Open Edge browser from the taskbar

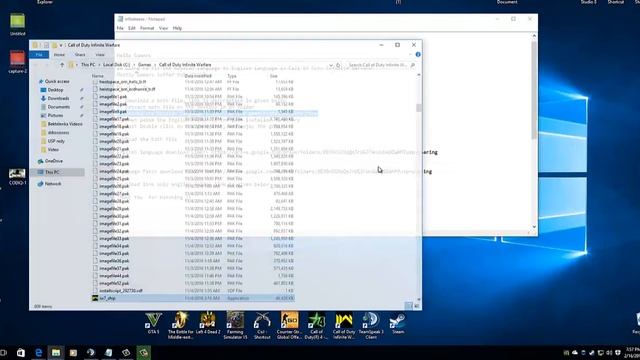coord(38,352)
